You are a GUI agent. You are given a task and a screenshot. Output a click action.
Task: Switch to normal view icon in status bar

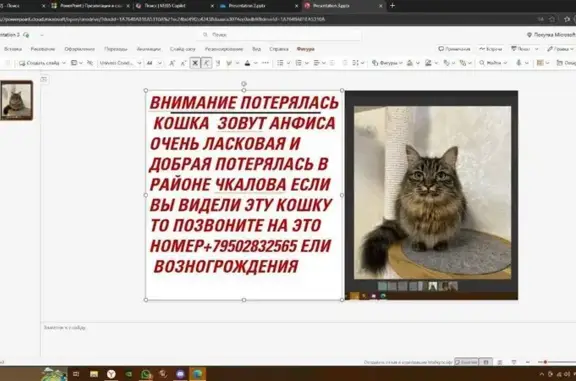pos(486,362)
